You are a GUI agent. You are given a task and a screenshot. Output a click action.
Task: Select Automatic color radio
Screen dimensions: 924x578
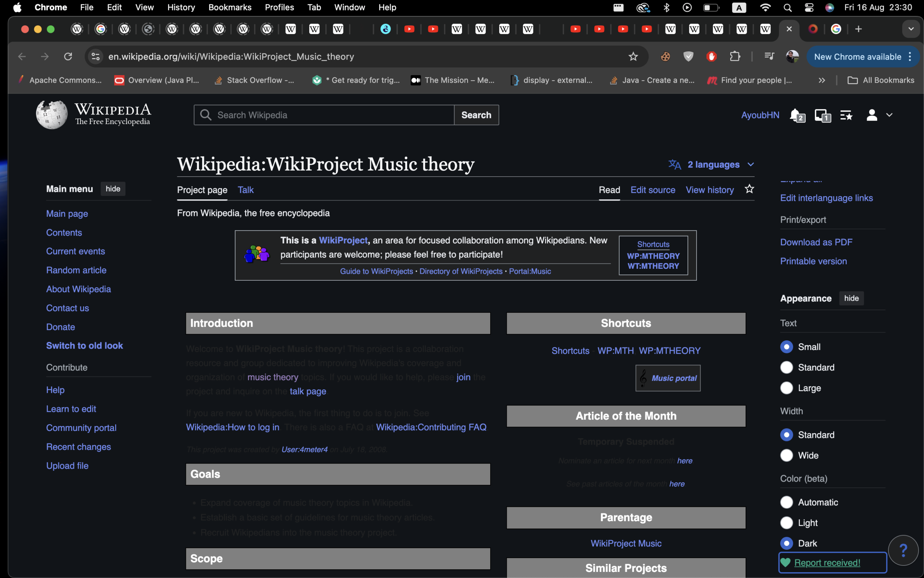point(786,502)
